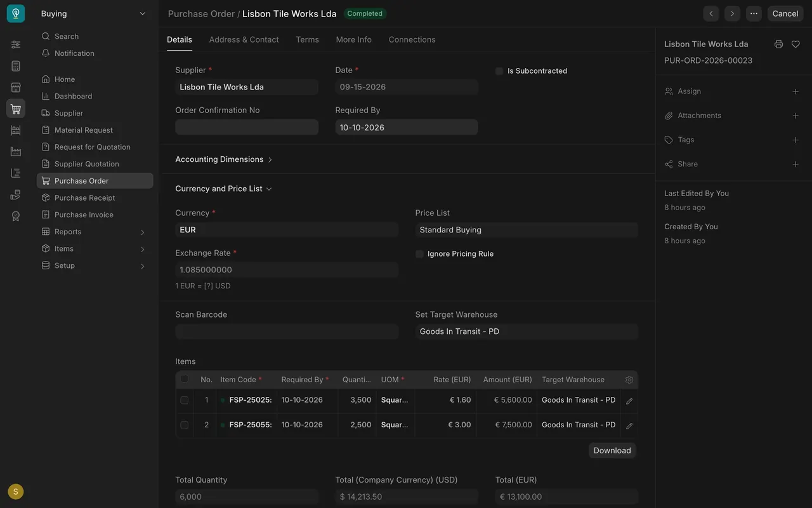812x508 pixels.
Task: Click the Download button
Action: coord(612,450)
